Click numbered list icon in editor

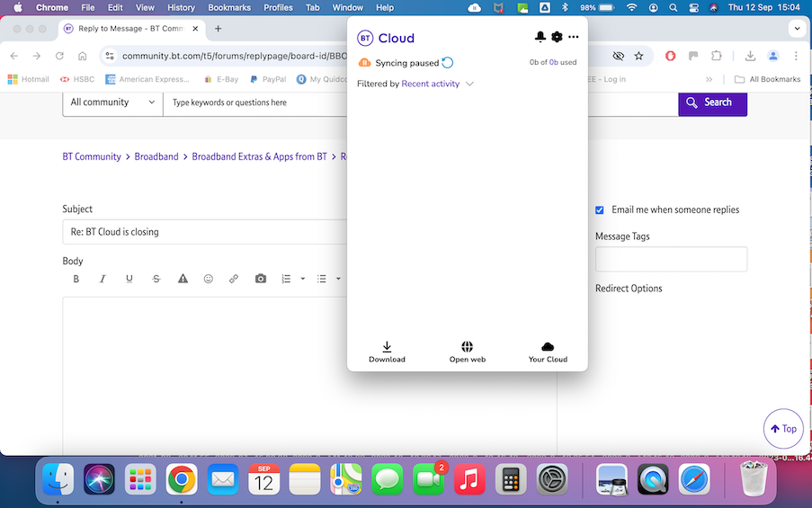pyautogui.click(x=286, y=279)
